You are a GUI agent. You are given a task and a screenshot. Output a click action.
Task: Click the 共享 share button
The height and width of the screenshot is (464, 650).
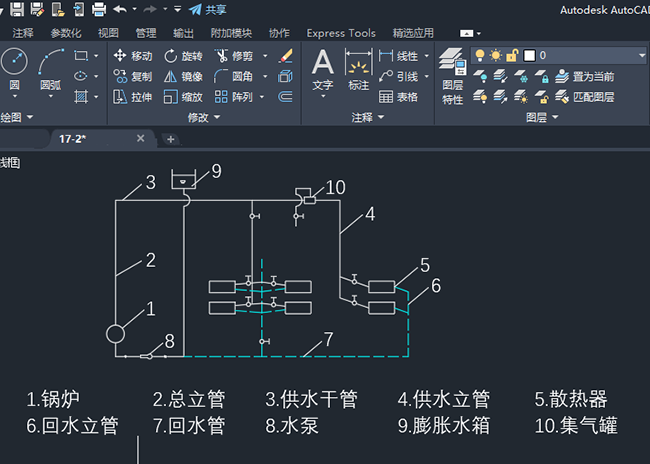[x=208, y=10]
